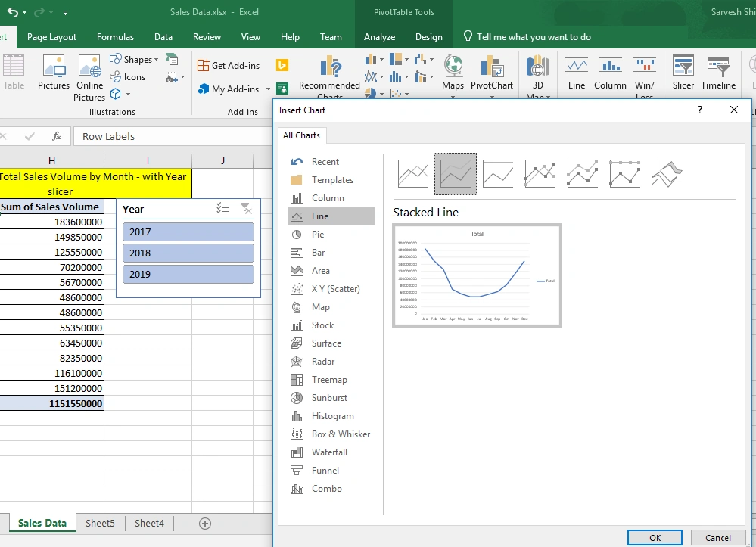Choose the Line with Markers subtype
The height and width of the screenshot is (547, 756).
[x=540, y=174]
